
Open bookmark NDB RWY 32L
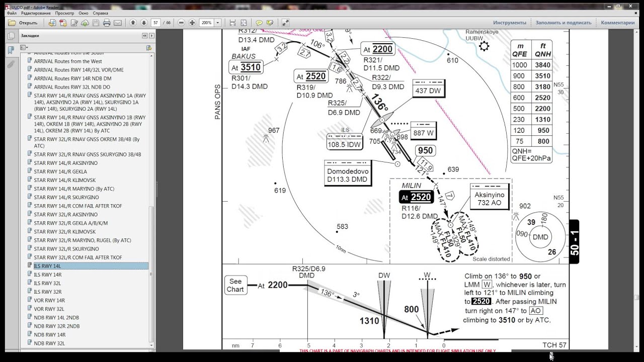coord(49,343)
